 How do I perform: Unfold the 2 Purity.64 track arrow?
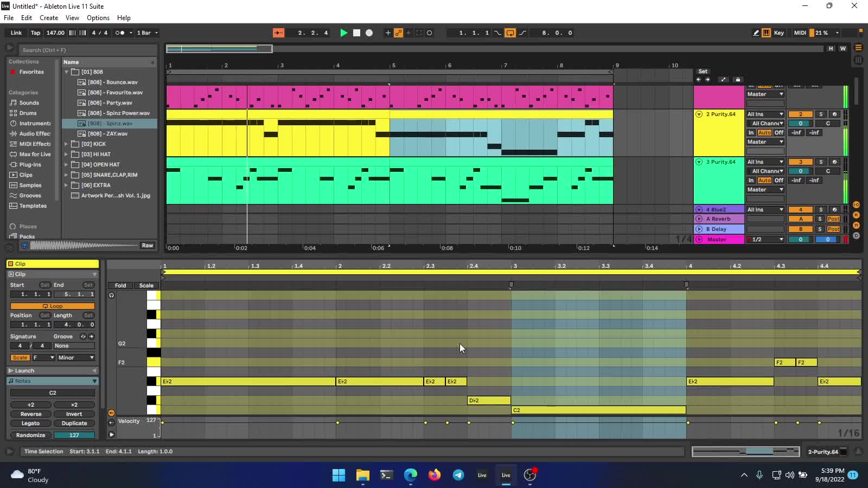(699, 114)
